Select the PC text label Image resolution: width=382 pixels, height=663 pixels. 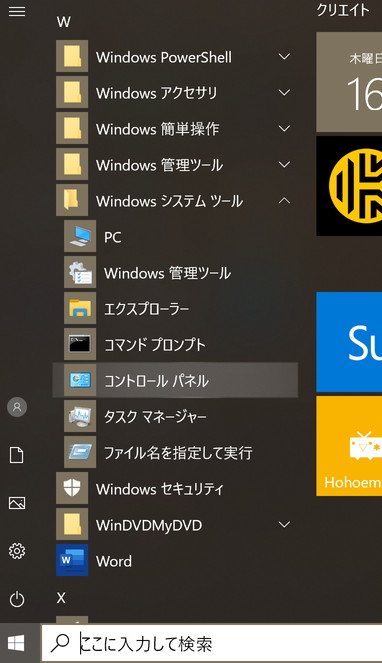(x=113, y=237)
